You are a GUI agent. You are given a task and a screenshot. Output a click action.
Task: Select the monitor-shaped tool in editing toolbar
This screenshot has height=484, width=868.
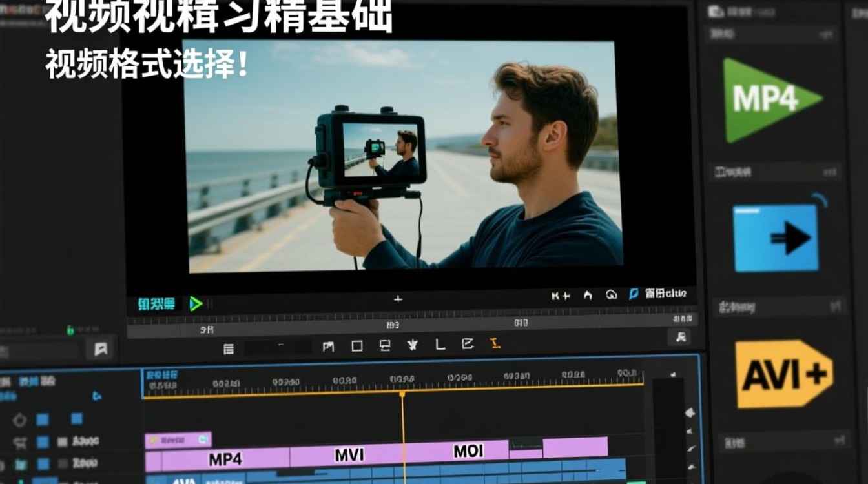tap(385, 345)
